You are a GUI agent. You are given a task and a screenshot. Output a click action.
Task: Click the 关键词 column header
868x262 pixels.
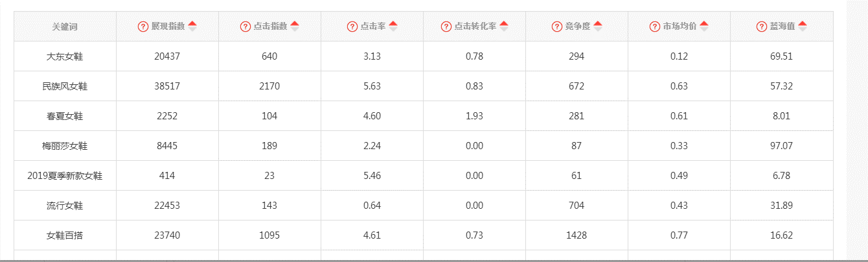(65, 27)
